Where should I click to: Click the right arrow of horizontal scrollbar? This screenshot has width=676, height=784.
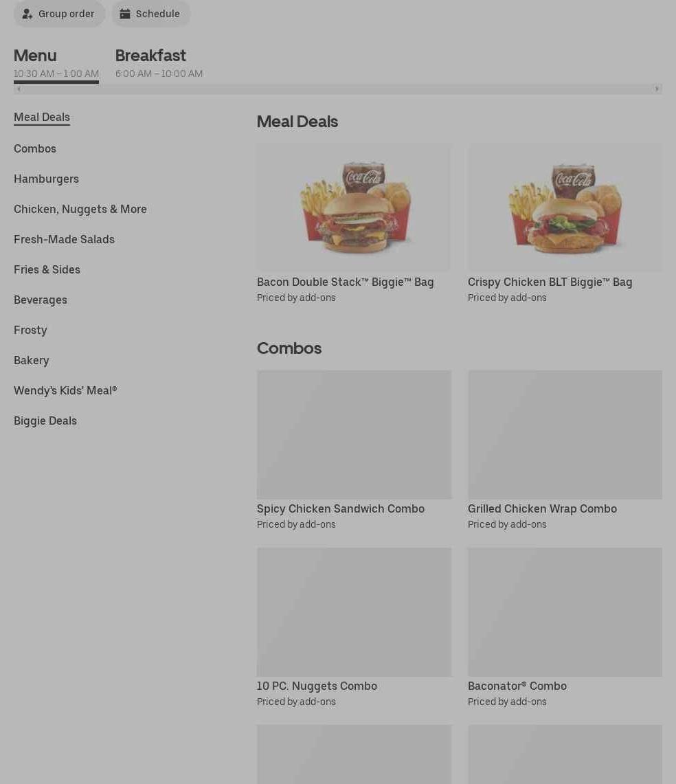click(x=657, y=89)
